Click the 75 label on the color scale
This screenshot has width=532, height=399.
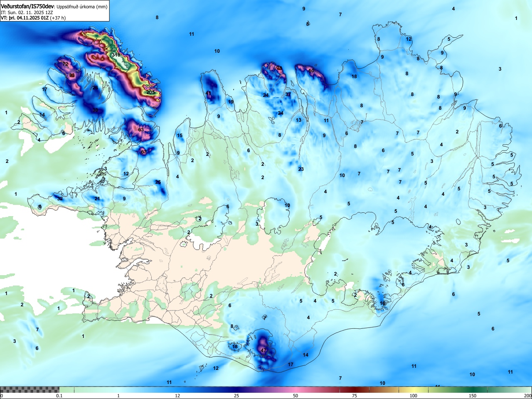tap(355, 396)
